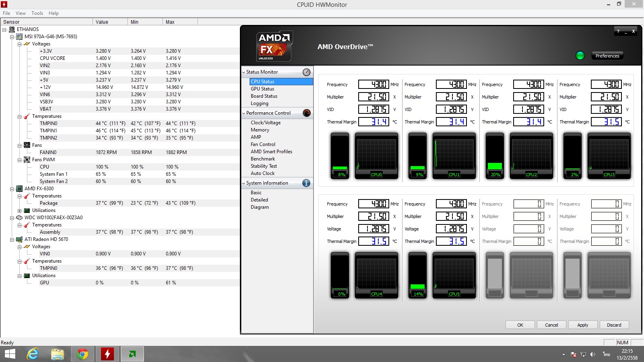This screenshot has height=362, width=644.
Task: Show hidden system tray icons
Action: (x=563, y=354)
